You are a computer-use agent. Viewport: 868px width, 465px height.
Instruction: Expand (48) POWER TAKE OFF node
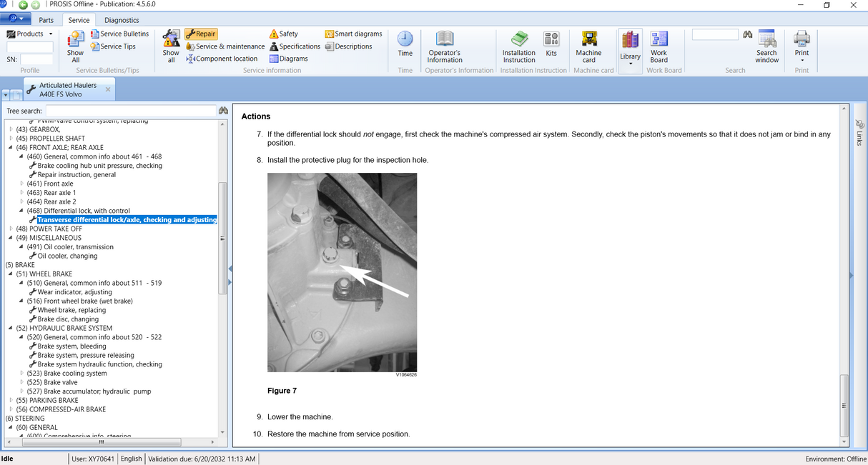pos(11,229)
